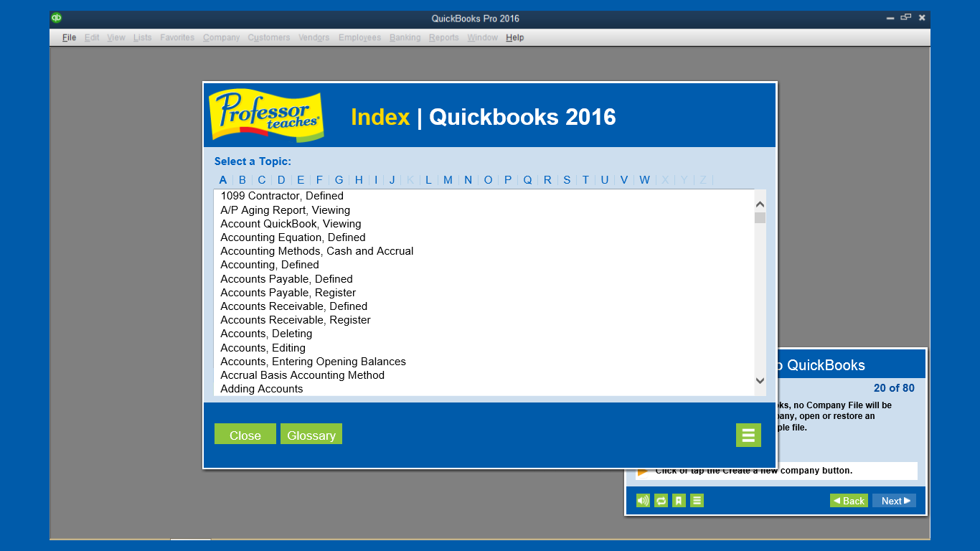Viewport: 980px width, 551px height.
Task: Open the Glossary
Action: (311, 434)
